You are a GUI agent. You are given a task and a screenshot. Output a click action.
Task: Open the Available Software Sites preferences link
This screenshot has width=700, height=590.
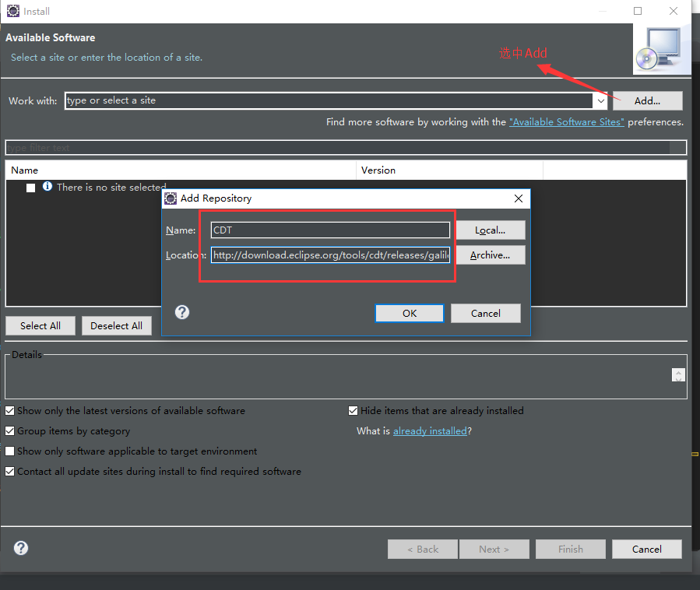(x=567, y=122)
